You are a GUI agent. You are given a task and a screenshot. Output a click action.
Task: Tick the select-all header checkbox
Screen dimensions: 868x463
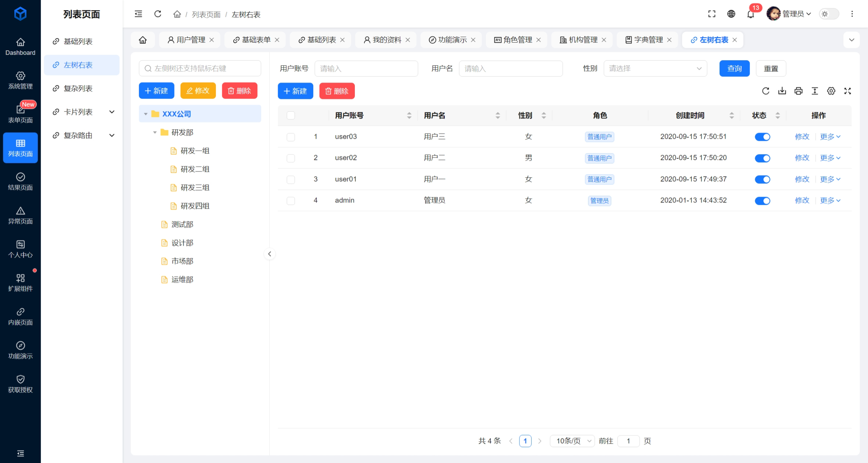point(291,115)
